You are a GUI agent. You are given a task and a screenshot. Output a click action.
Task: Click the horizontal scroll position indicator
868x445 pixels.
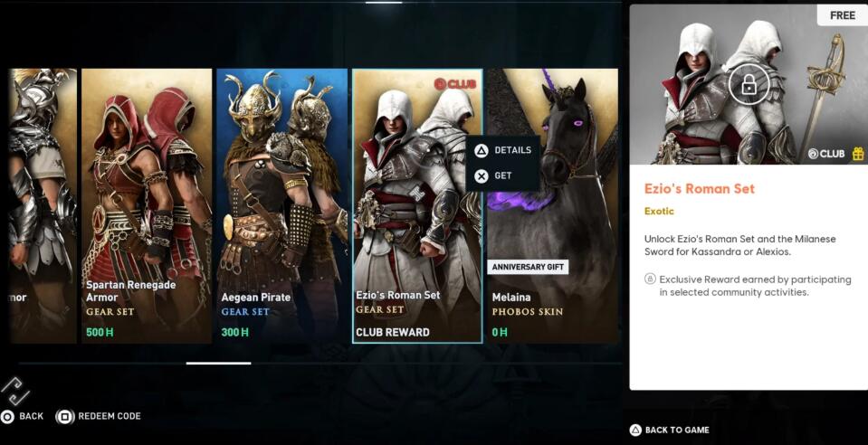219,364
